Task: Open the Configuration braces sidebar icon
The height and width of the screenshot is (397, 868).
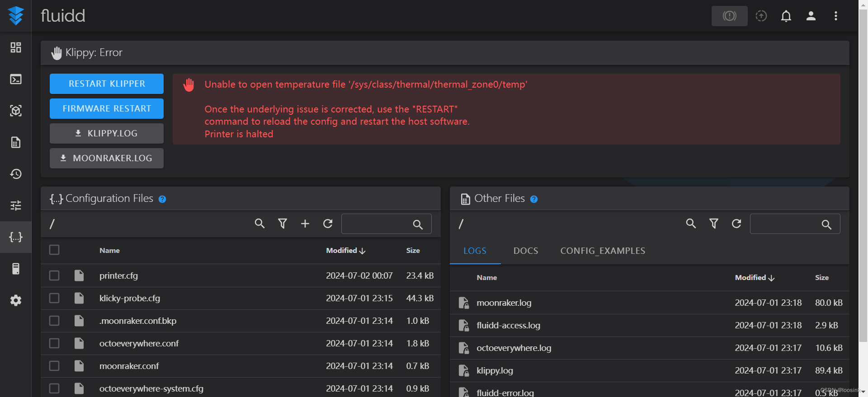Action: click(x=16, y=237)
